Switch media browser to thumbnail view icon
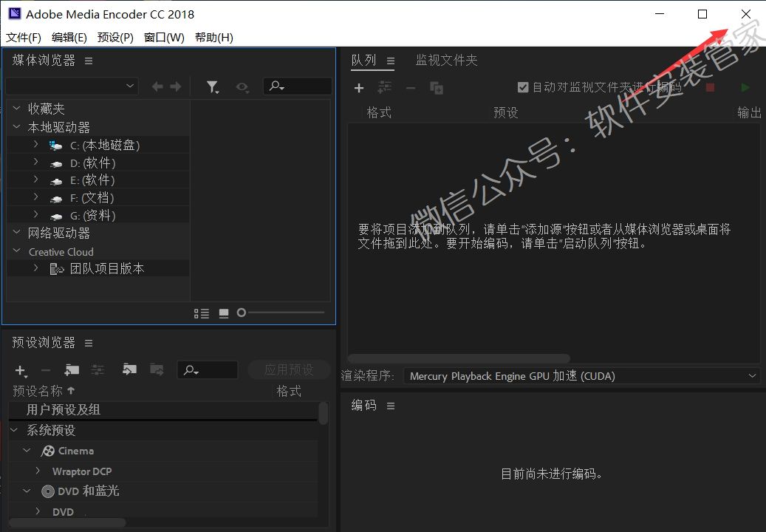 point(224,313)
